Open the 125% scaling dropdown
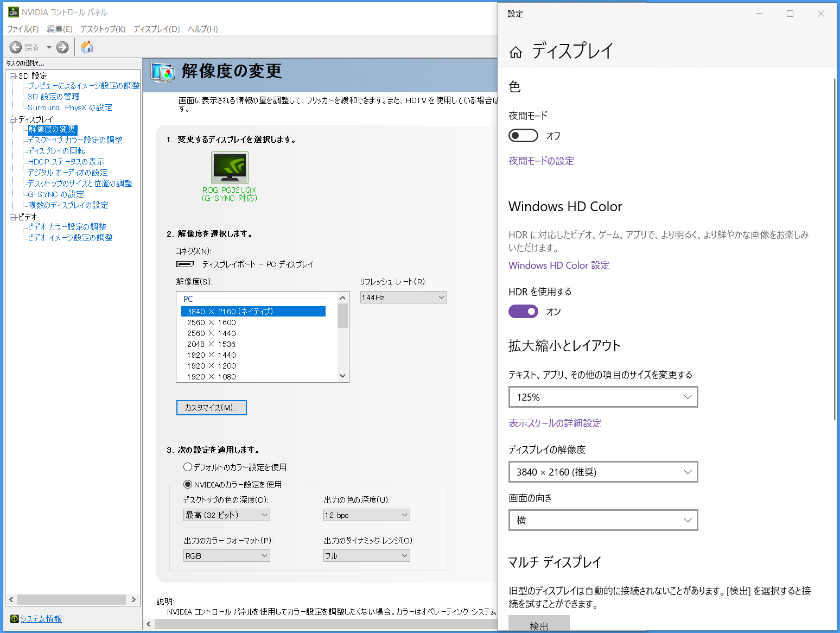 tap(603, 397)
